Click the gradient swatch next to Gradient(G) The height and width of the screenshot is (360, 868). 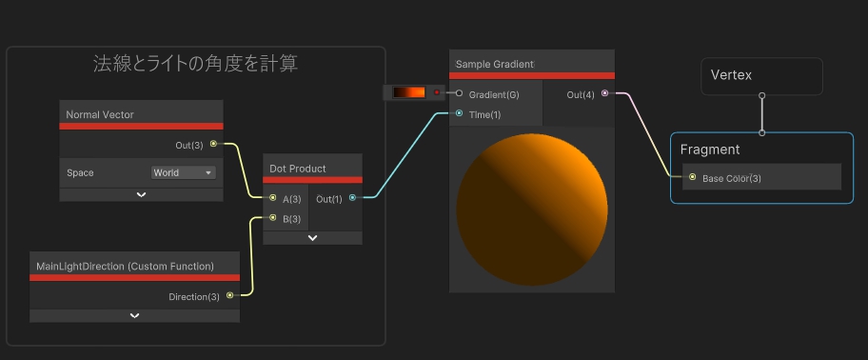coord(409,92)
